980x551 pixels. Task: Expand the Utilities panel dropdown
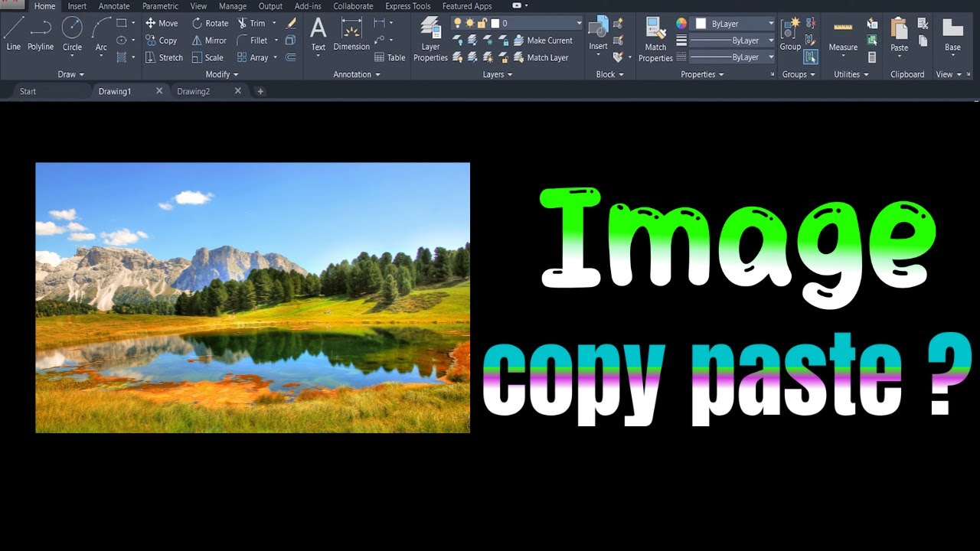pyautogui.click(x=851, y=74)
